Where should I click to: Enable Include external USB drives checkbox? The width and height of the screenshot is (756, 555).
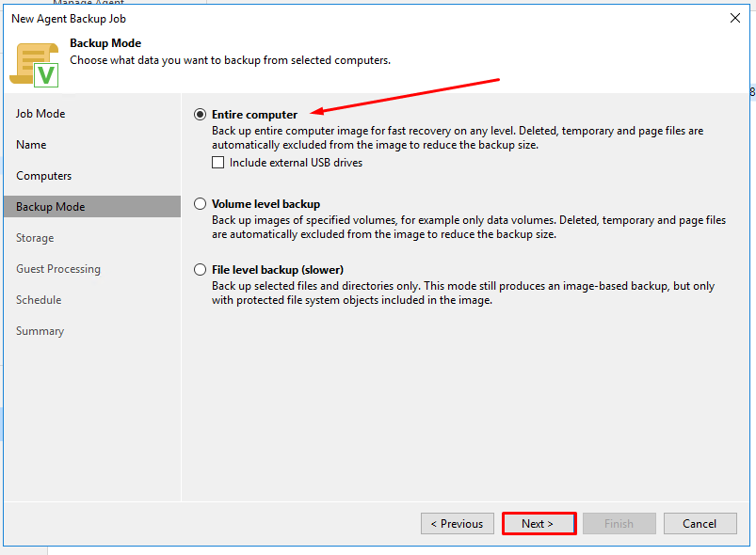(x=217, y=163)
